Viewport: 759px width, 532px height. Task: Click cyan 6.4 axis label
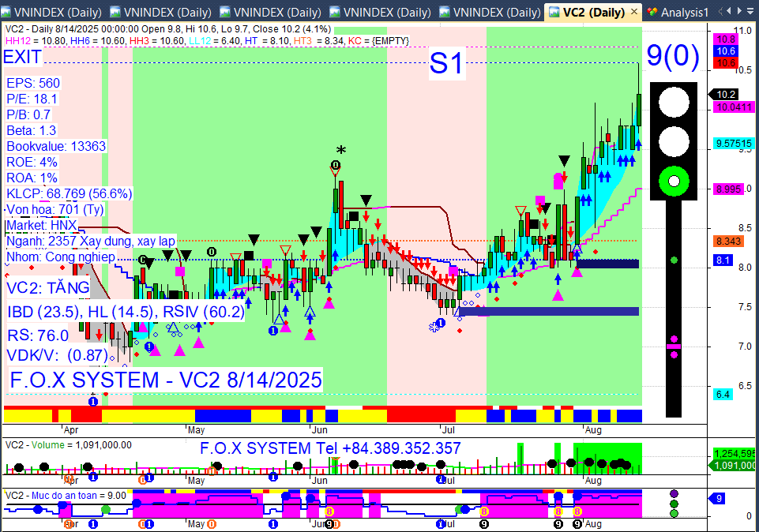[x=723, y=395]
